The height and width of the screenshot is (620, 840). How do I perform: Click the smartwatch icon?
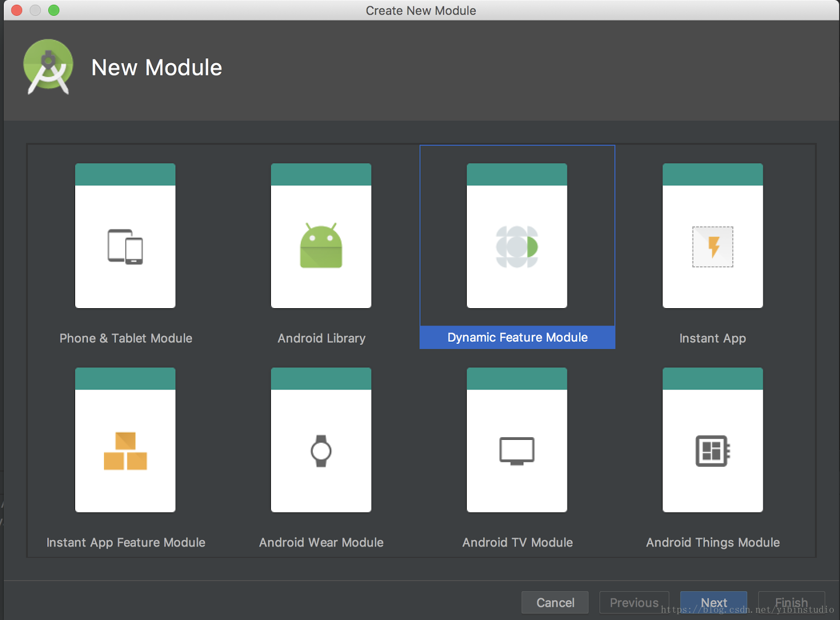321,451
